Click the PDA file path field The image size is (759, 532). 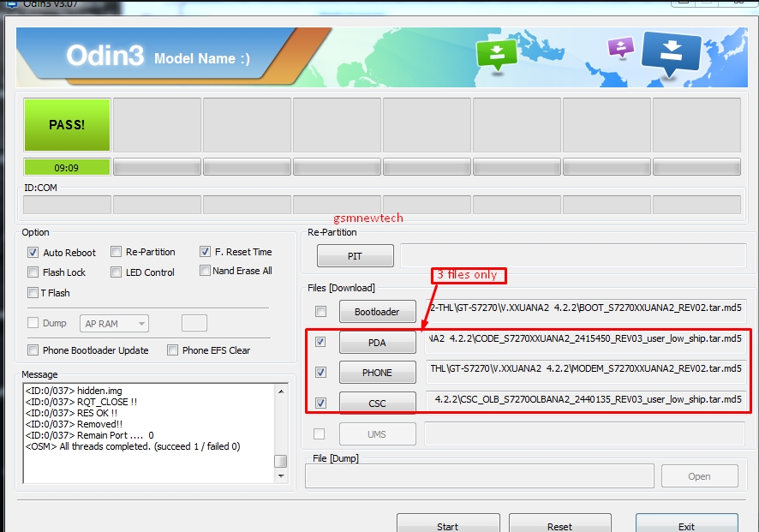585,341
